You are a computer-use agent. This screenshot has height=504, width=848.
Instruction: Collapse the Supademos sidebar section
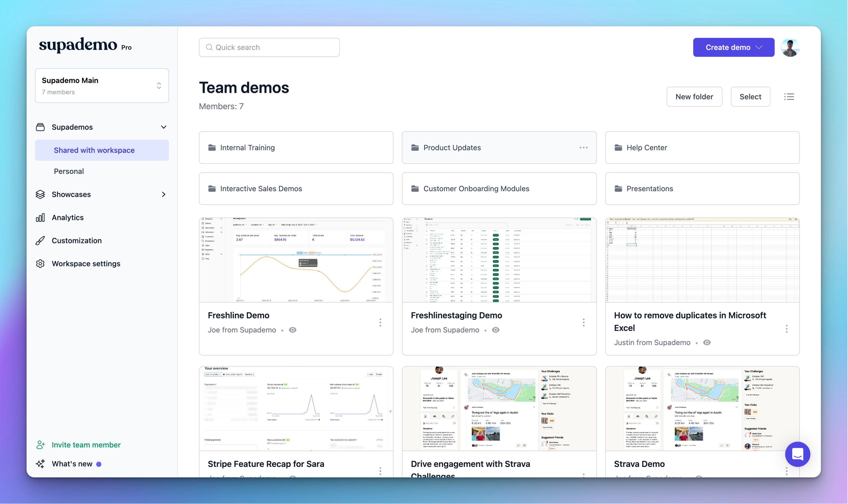point(163,127)
